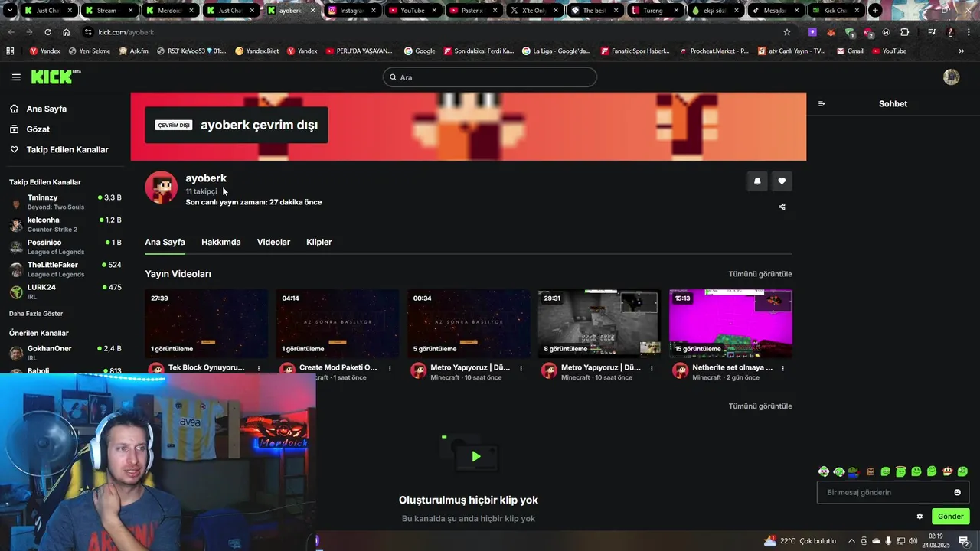Open options menu for Create Mod Paketi video

point(390,368)
